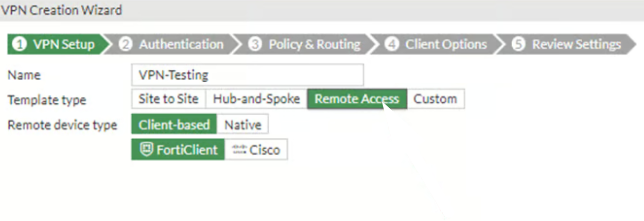
Task: Click the step 4 number circle
Action: point(392,45)
